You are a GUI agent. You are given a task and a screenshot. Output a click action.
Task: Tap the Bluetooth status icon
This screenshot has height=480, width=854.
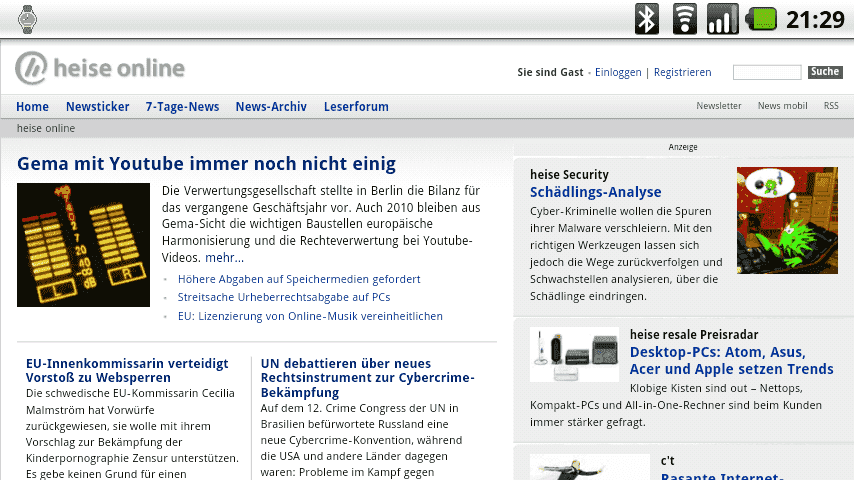[646, 19]
